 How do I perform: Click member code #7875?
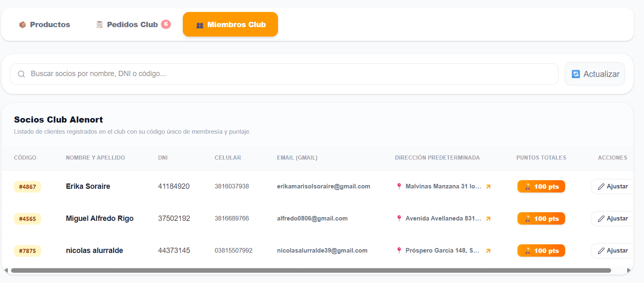[x=28, y=251]
